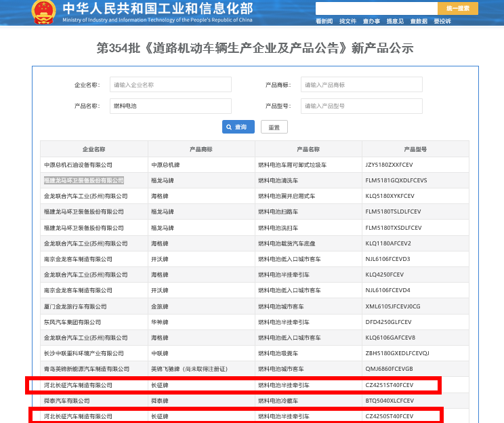The width and height of the screenshot is (504, 423).
Task: Click the blue 查询 search button
Action: click(x=238, y=127)
